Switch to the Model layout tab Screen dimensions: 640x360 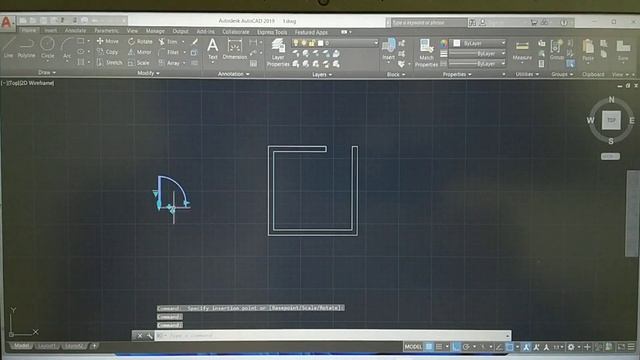coord(21,346)
